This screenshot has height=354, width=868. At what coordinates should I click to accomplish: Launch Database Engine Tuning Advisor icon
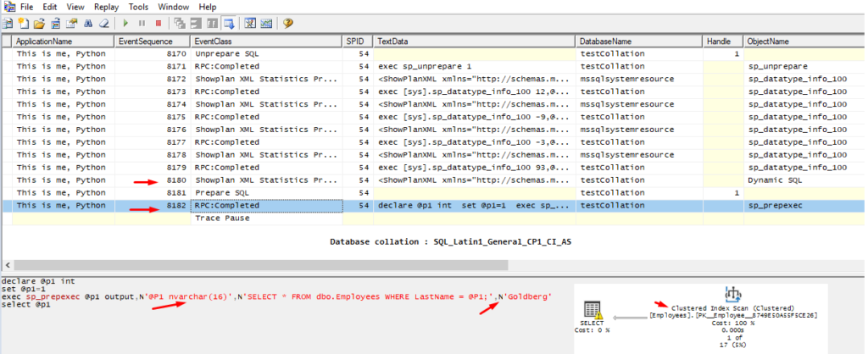[x=250, y=23]
